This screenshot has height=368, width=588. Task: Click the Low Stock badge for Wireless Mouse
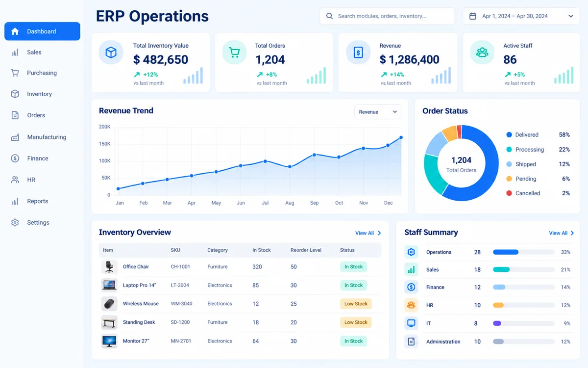click(x=356, y=304)
